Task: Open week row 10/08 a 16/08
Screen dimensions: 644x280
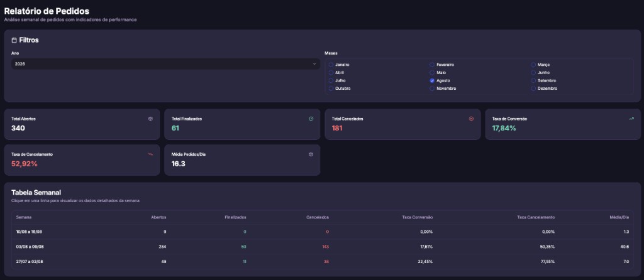Action: tap(323, 232)
